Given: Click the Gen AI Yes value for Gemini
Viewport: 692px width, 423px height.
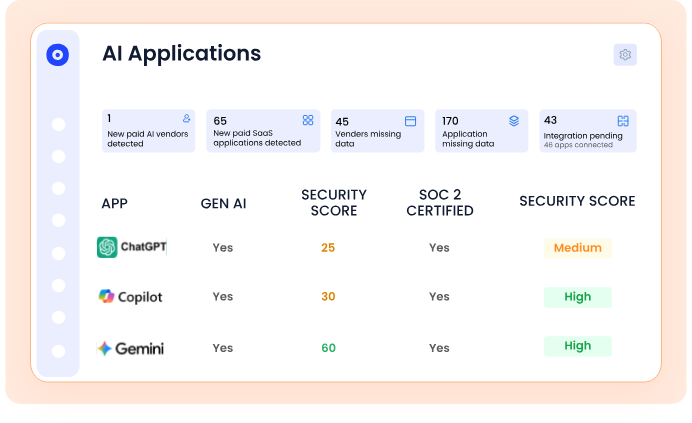Looking at the screenshot, I should coord(223,348).
